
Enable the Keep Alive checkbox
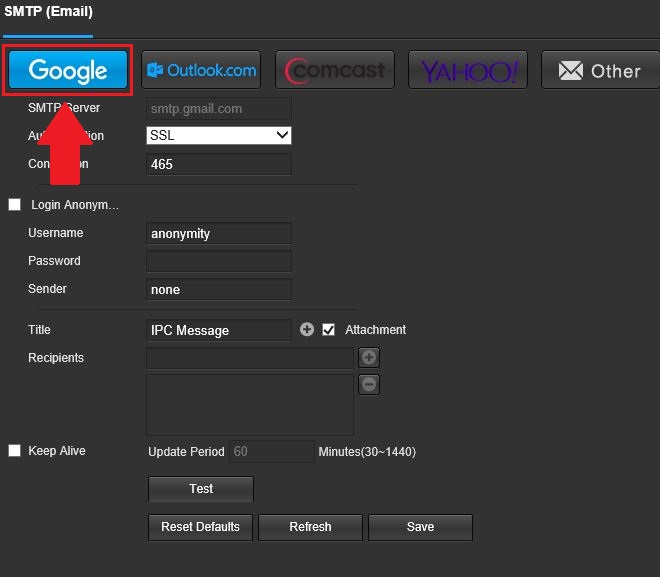pos(14,451)
